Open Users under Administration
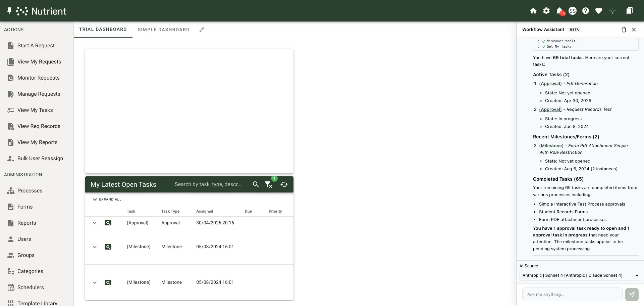 [x=37, y=239]
